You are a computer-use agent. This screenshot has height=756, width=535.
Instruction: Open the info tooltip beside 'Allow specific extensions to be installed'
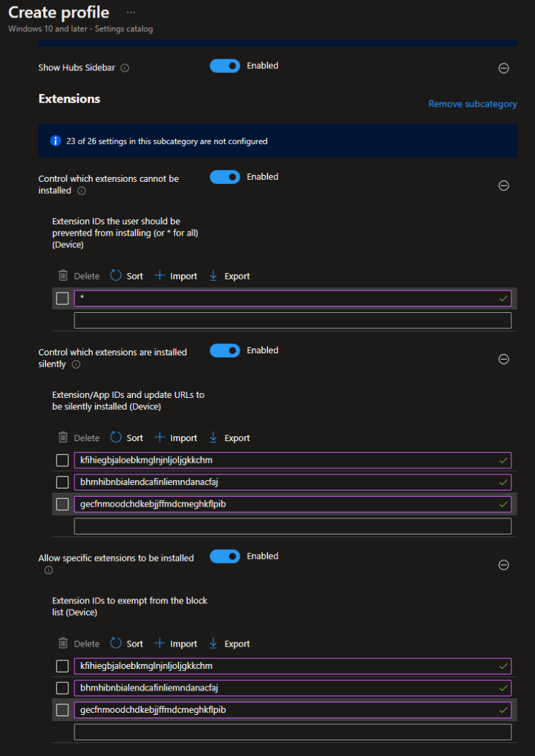49,570
